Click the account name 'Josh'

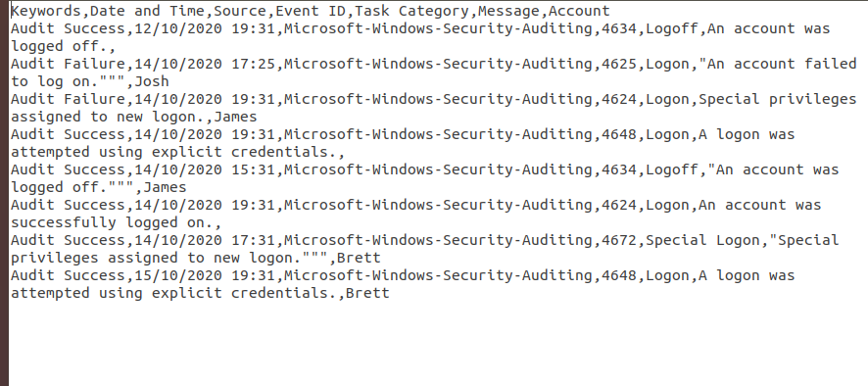tap(152, 81)
